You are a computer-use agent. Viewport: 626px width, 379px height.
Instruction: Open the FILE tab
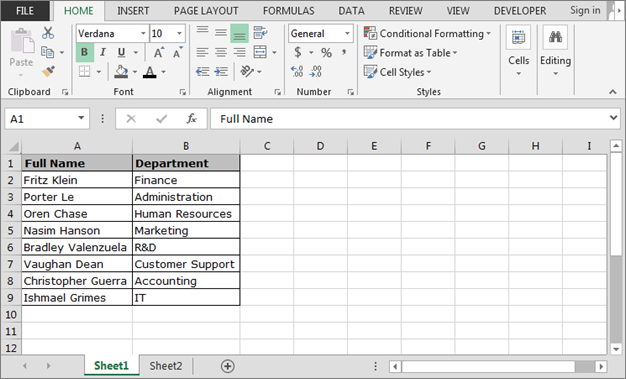[25, 11]
